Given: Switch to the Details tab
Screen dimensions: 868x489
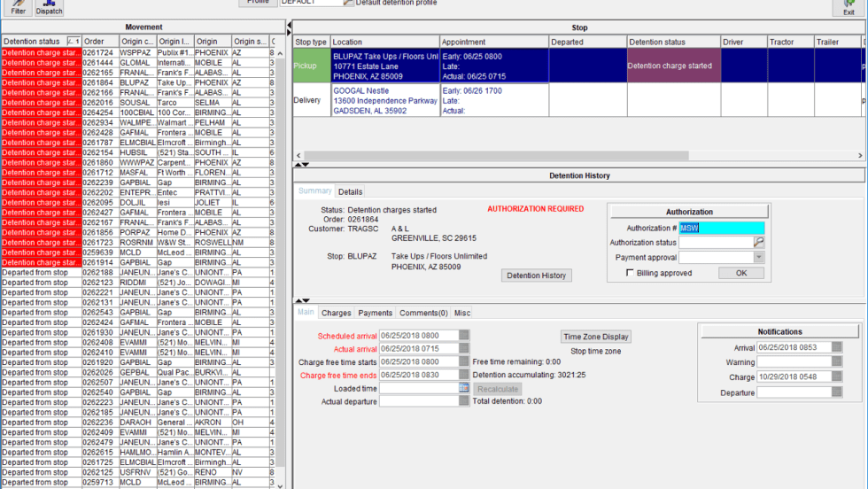Looking at the screenshot, I should 350,191.
